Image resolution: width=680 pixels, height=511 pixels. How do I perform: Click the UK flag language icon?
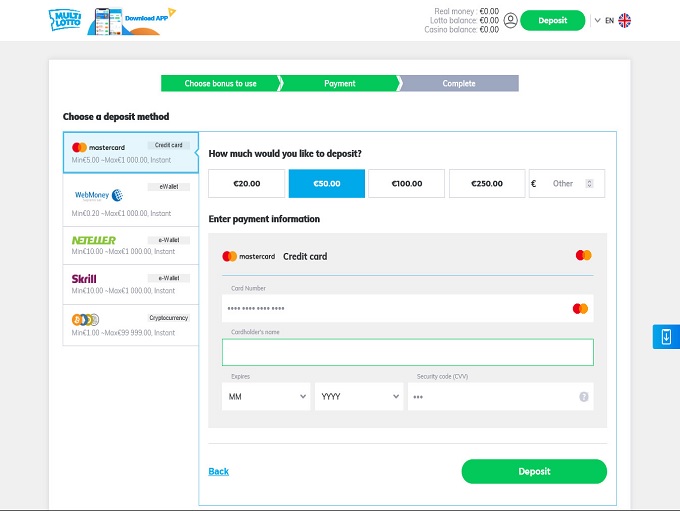coord(625,20)
